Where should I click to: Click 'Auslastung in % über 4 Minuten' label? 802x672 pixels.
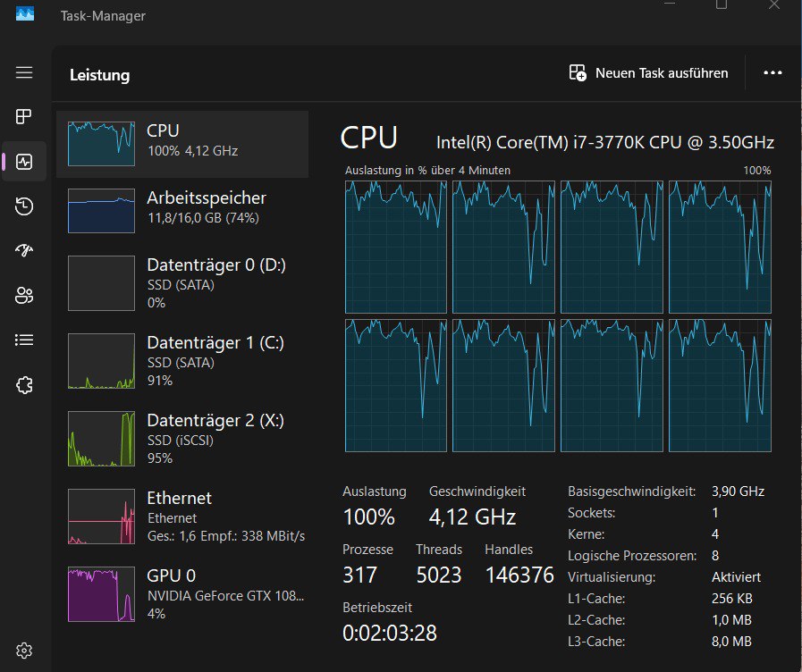click(427, 170)
